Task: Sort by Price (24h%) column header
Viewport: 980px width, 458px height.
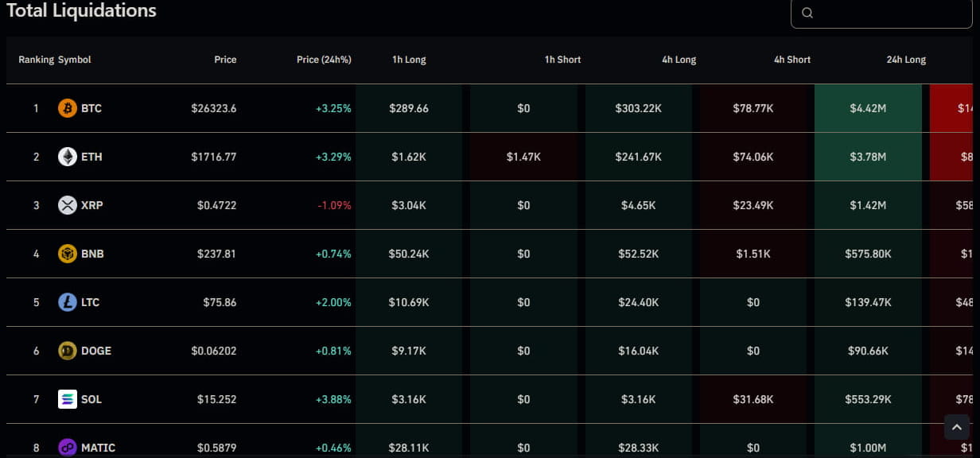Action: [324, 60]
